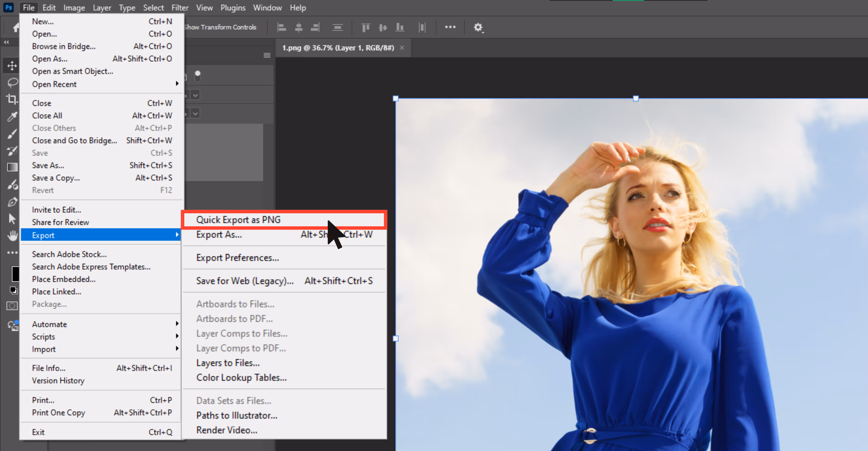Click the top-left transform handle on canvas

pos(396,99)
